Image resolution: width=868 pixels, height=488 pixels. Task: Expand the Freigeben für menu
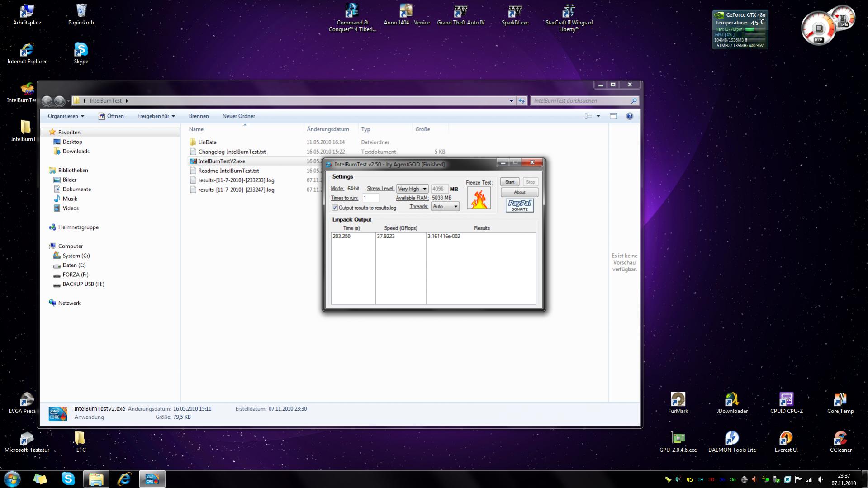pyautogui.click(x=156, y=116)
